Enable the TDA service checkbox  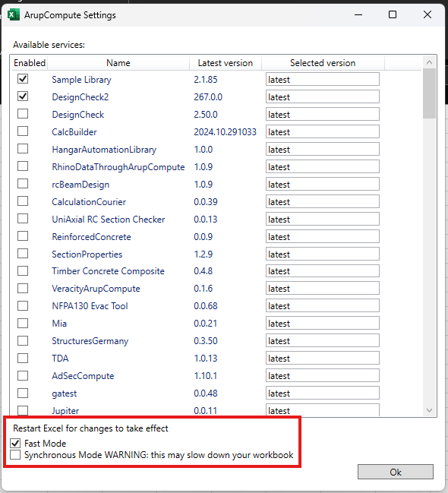(23, 358)
